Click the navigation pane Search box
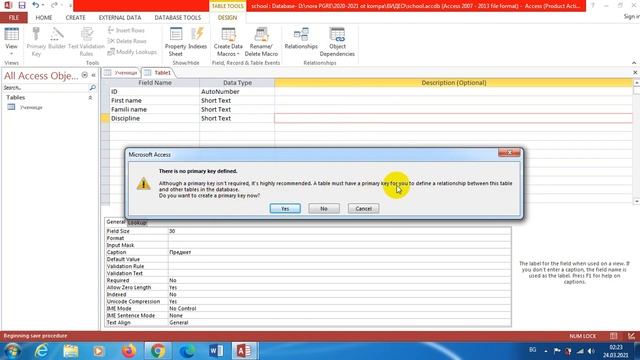Image resolution: width=640 pixels, height=360 pixels. coord(45,88)
